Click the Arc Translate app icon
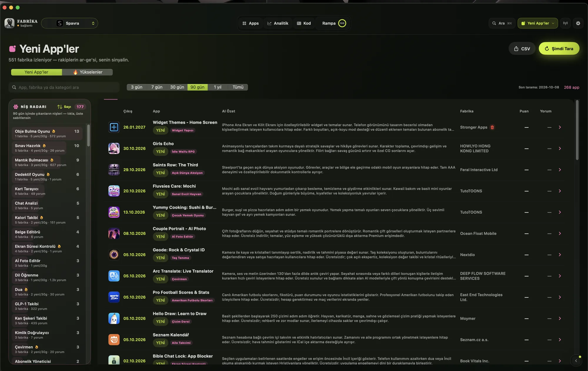 click(114, 276)
